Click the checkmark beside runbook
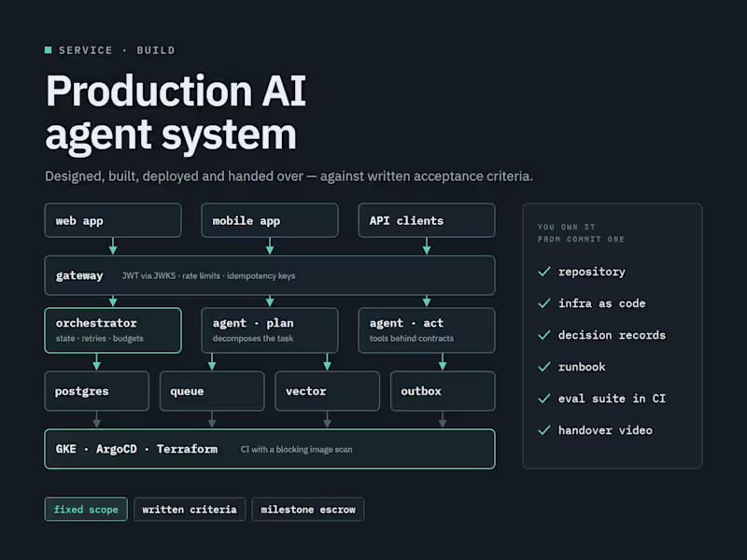747x560 pixels. tap(544, 367)
